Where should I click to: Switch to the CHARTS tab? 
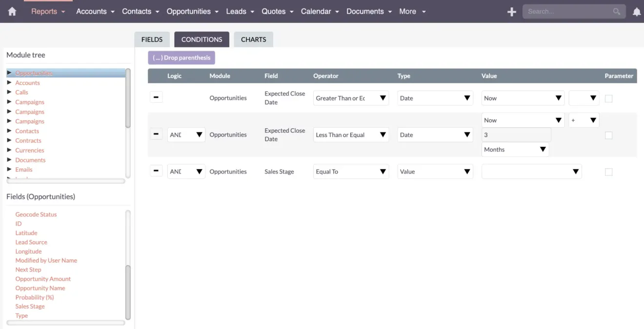click(x=253, y=39)
